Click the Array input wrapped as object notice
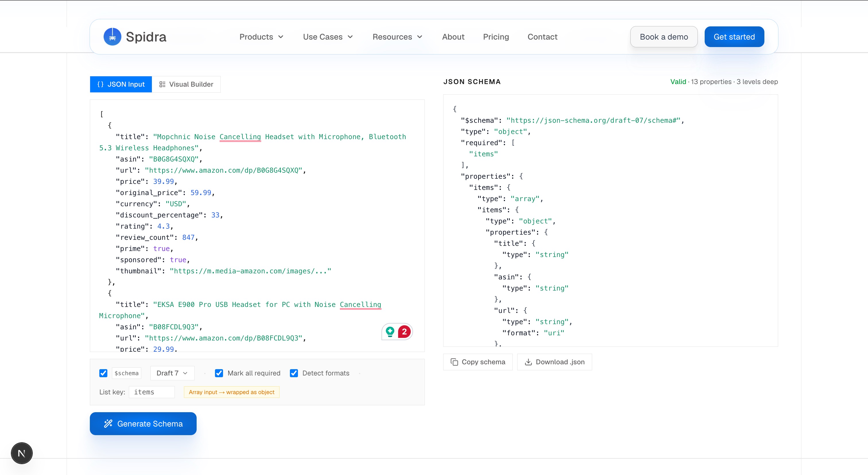 point(231,392)
